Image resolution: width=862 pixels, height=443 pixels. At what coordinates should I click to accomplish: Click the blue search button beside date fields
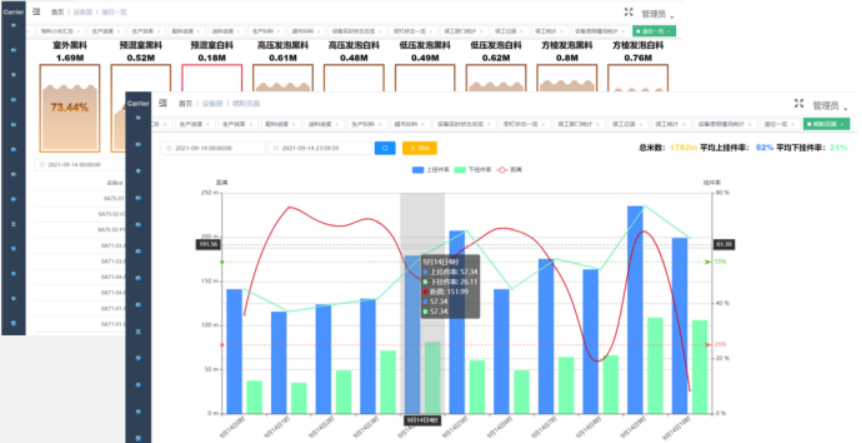coord(384,148)
